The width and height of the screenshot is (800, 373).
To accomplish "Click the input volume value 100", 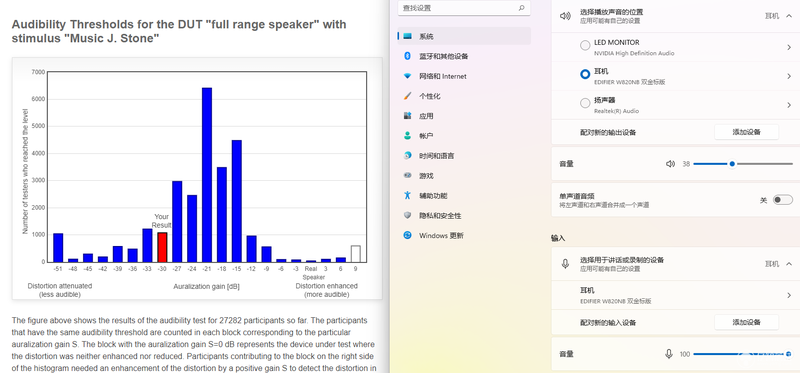I will (685, 354).
